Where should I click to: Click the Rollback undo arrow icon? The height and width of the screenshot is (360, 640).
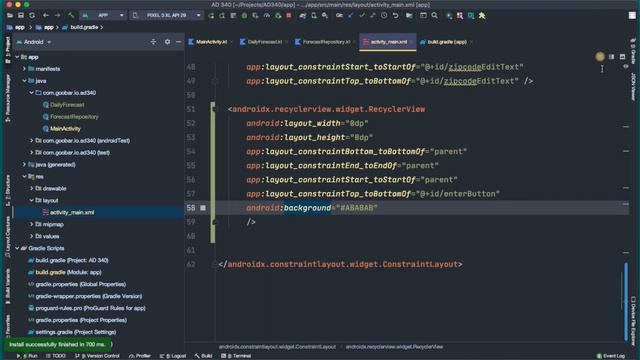396,16
